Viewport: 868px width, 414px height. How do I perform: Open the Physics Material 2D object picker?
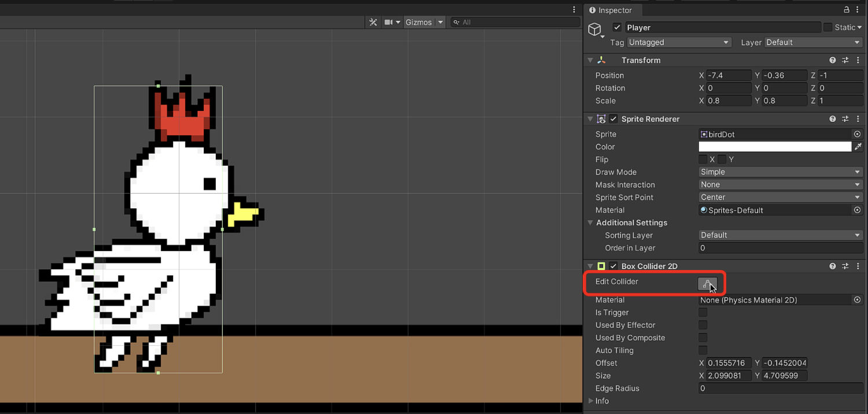pyautogui.click(x=858, y=300)
